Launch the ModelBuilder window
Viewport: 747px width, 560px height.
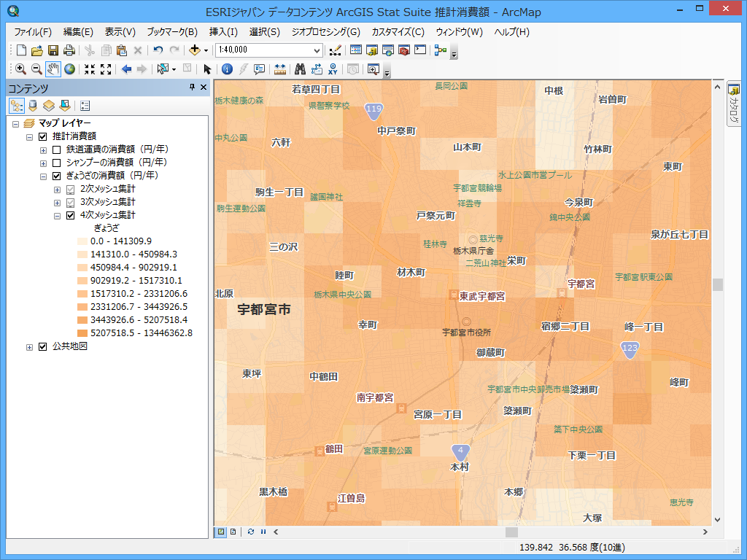pyautogui.click(x=440, y=50)
